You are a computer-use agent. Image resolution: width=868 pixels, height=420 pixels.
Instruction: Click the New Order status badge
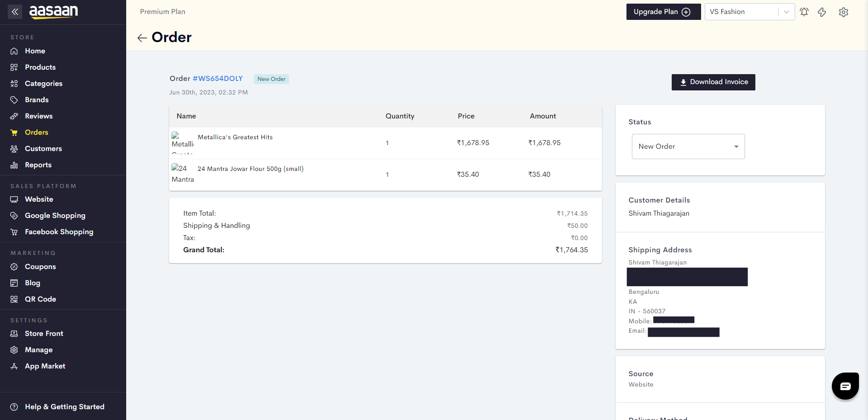(271, 79)
